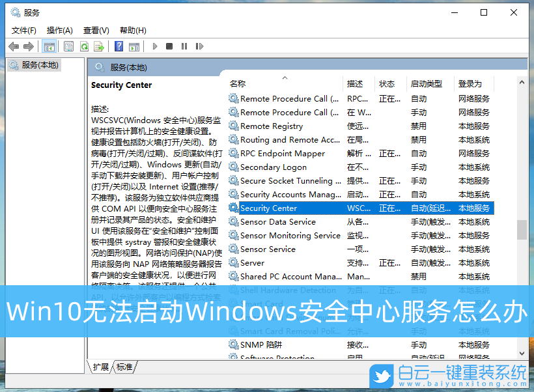Navigate forward using the Forward arrow icon
This screenshot has width=534, height=392.
coord(28,46)
